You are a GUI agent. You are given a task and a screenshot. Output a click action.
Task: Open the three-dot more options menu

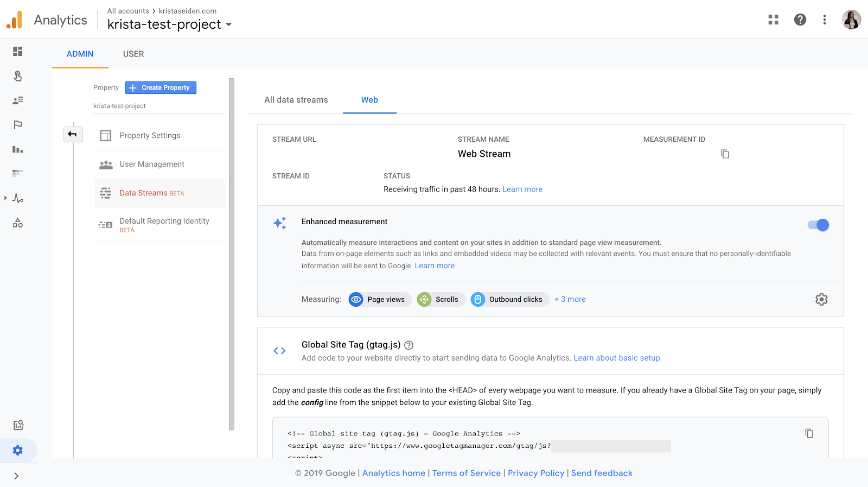point(825,20)
